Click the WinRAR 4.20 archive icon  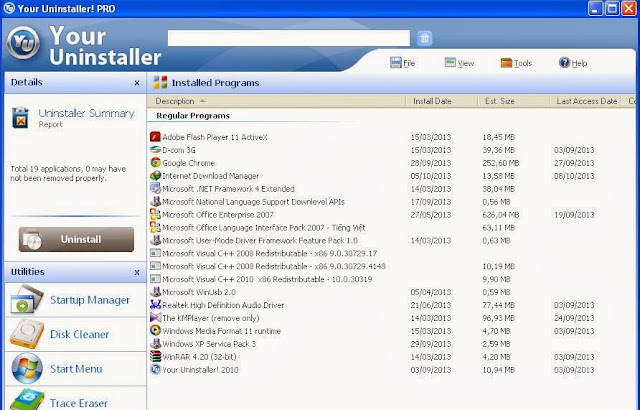point(155,357)
